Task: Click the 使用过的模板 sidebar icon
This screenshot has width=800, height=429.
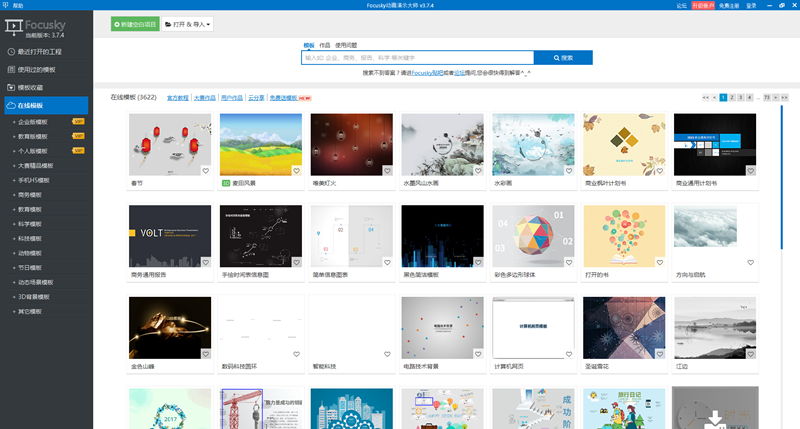Action: coord(11,69)
